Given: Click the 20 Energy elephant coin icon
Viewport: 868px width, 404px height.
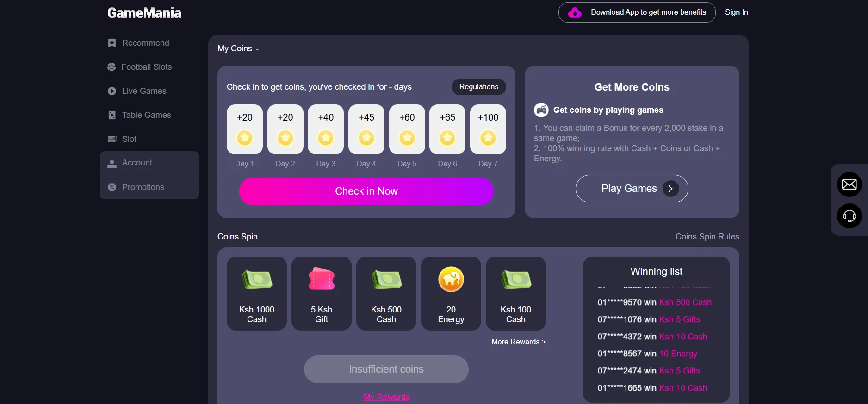Looking at the screenshot, I should [451, 279].
